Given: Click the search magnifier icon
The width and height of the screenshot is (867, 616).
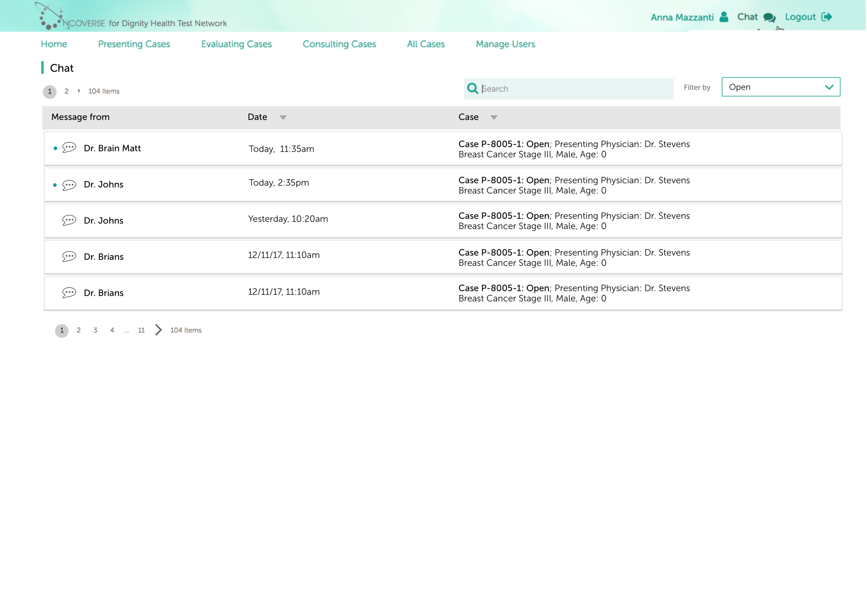Looking at the screenshot, I should pos(473,88).
